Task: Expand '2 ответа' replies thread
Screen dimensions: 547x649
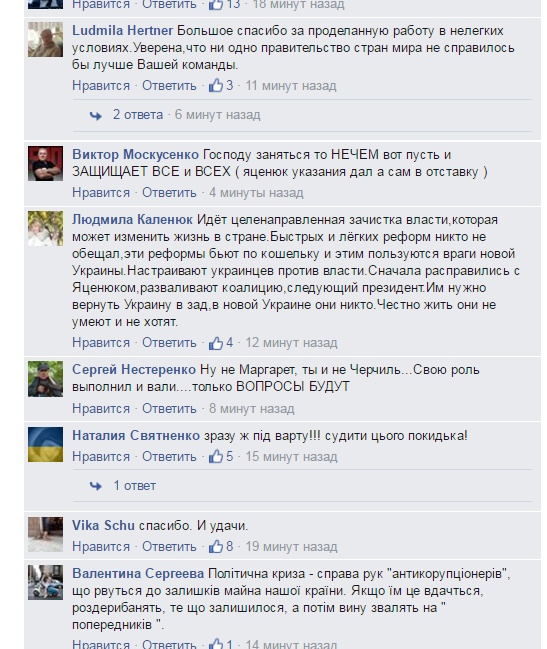Action: 138,114
